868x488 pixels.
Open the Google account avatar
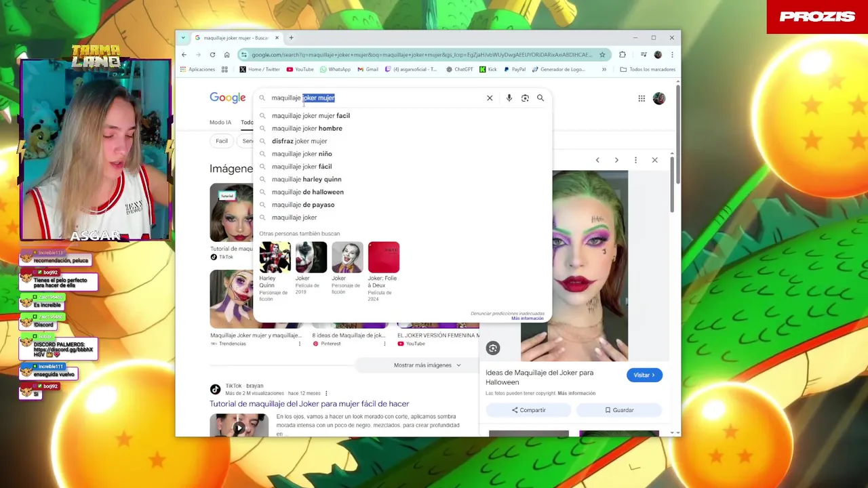click(659, 98)
